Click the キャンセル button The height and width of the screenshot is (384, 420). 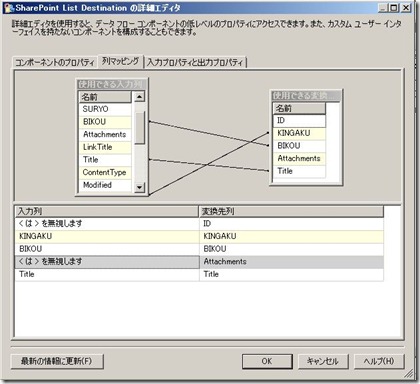coord(323,361)
